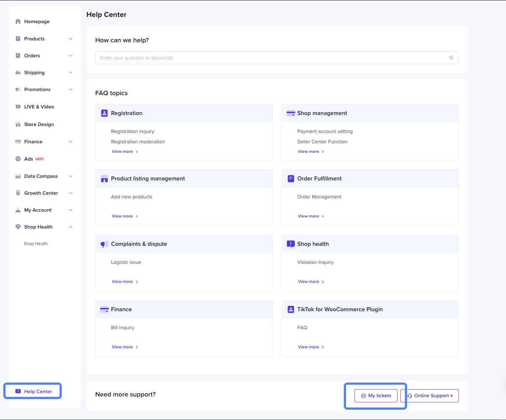Click the Order Fulfillment topic icon
The height and width of the screenshot is (420, 506).
291,179
